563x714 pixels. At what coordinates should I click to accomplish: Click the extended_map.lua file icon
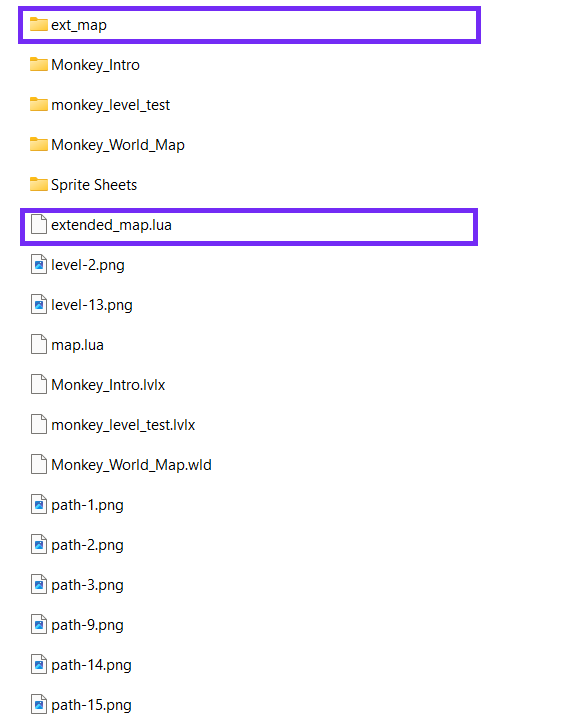[x=39, y=224]
